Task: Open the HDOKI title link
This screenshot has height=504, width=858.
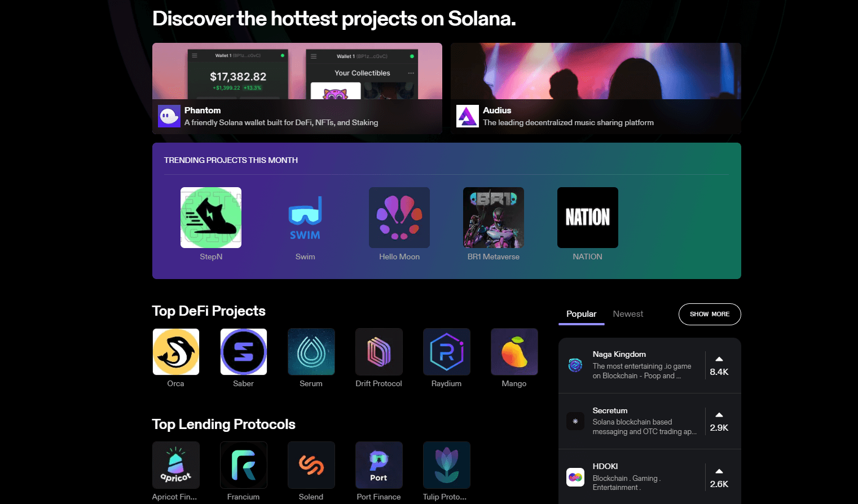Action: (605, 466)
